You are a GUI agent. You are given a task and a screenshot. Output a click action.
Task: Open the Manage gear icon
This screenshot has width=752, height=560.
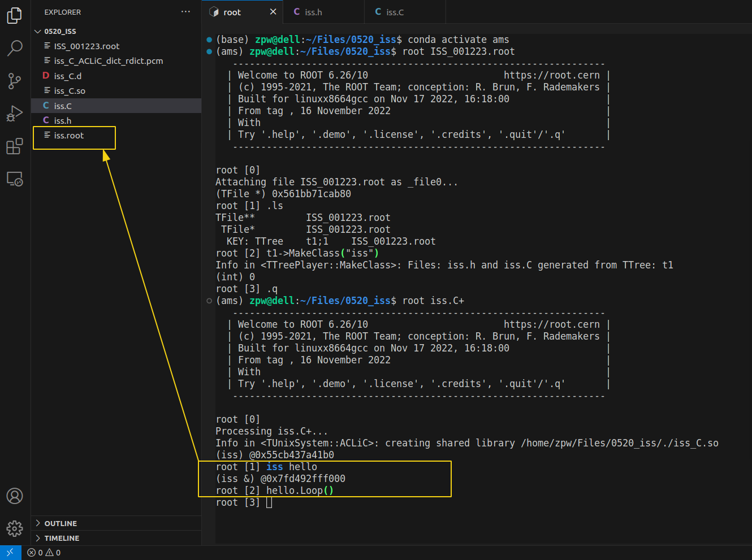click(15, 528)
